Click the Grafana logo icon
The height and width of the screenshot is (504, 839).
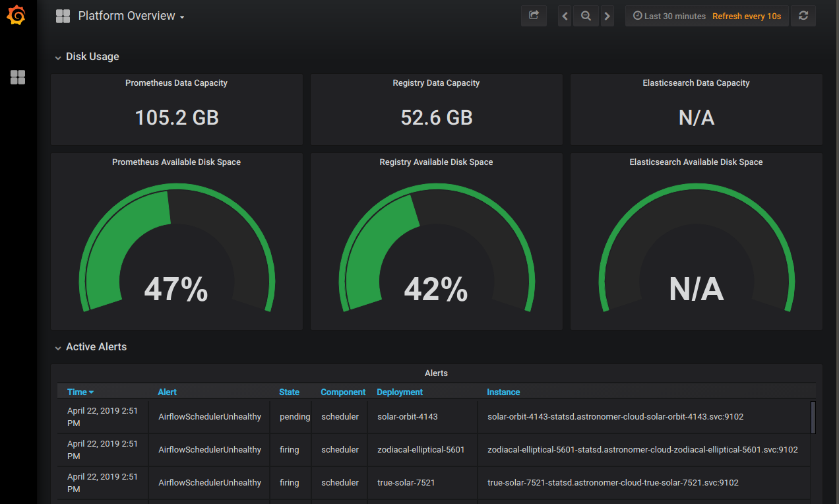coord(16,15)
